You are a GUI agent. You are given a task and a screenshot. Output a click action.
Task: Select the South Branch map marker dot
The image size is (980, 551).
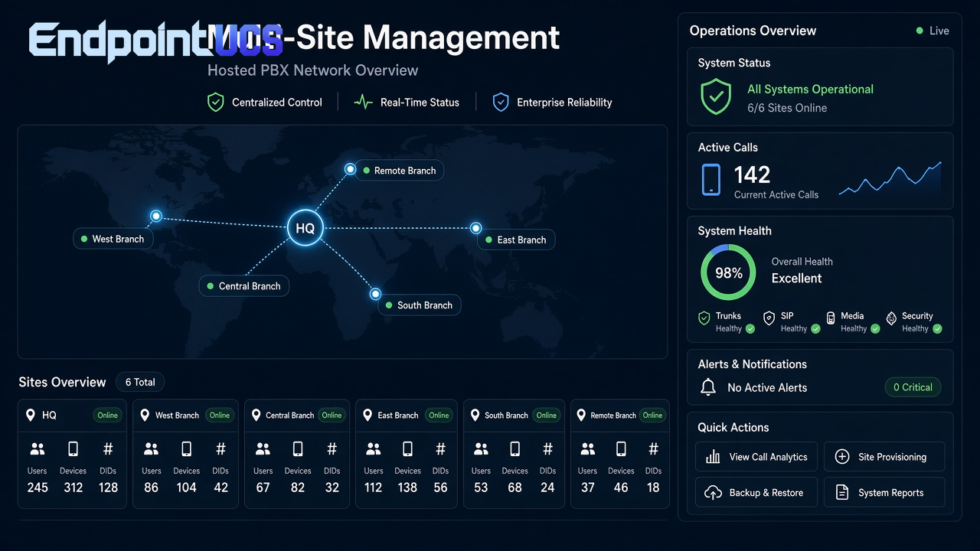[x=375, y=294]
